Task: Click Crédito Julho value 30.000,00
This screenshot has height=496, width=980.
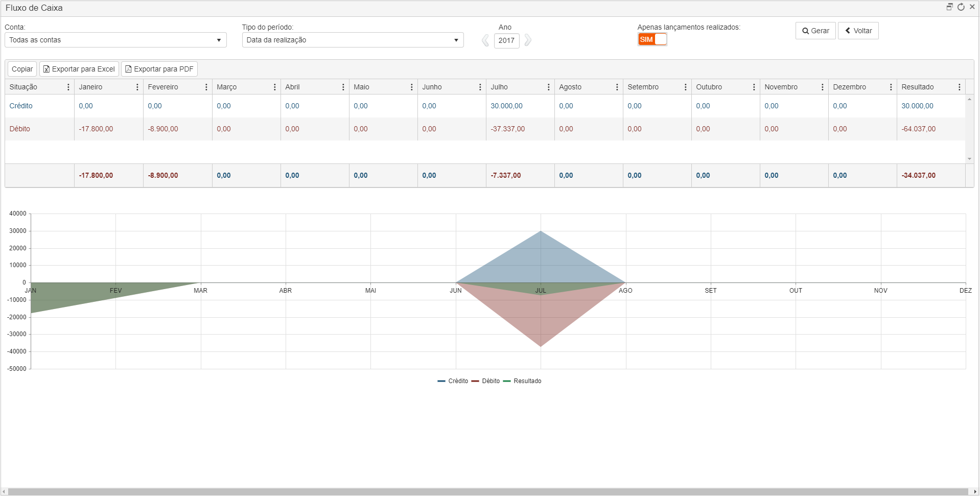Action: point(507,106)
